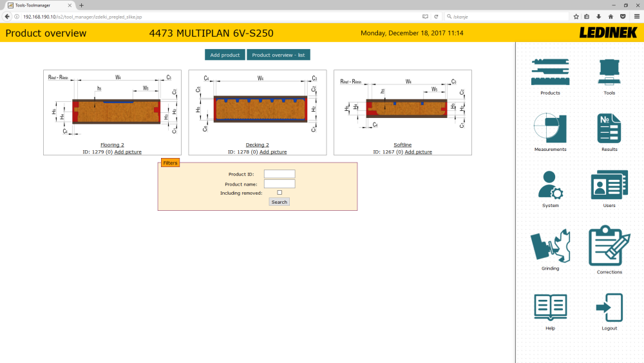This screenshot has width=644, height=363.
Task: Click the Filters legend label
Action: tap(170, 162)
